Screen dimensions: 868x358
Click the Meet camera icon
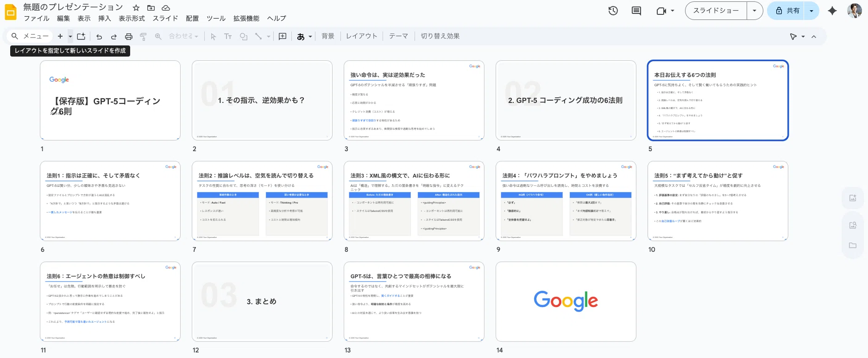(x=661, y=11)
